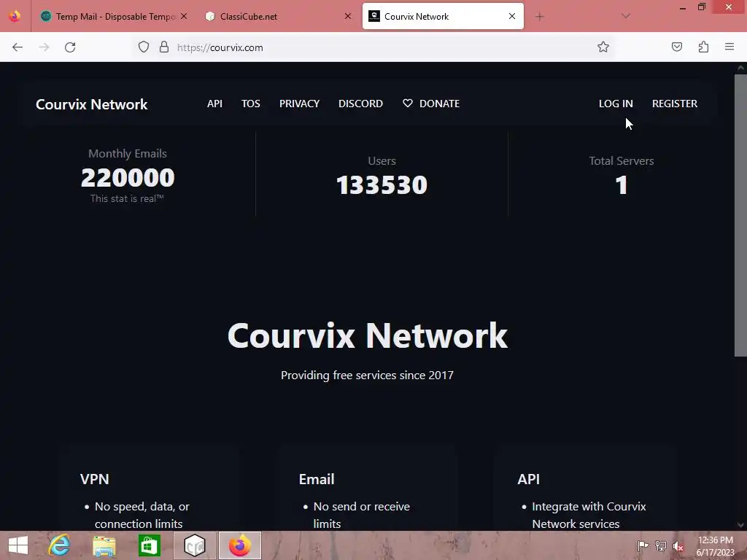Viewport: 747px width, 560px height.
Task: Expand the list all tabs chevron
Action: (x=626, y=16)
